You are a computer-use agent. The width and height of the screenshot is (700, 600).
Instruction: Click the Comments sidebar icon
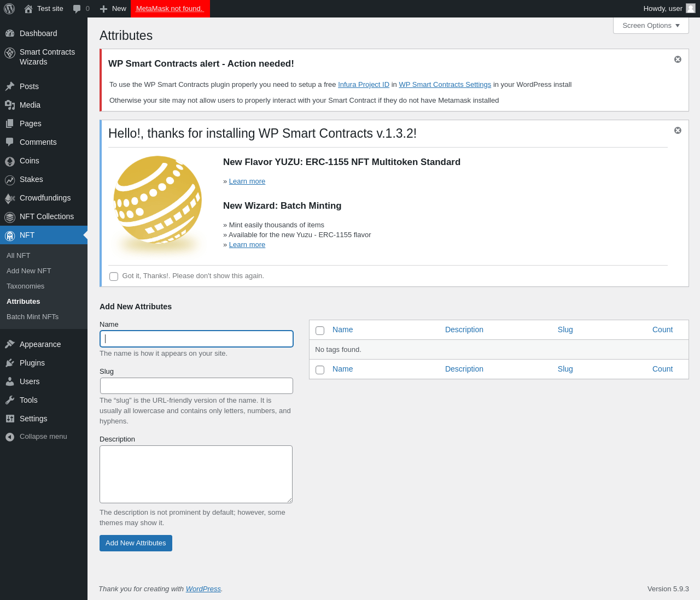(10, 142)
